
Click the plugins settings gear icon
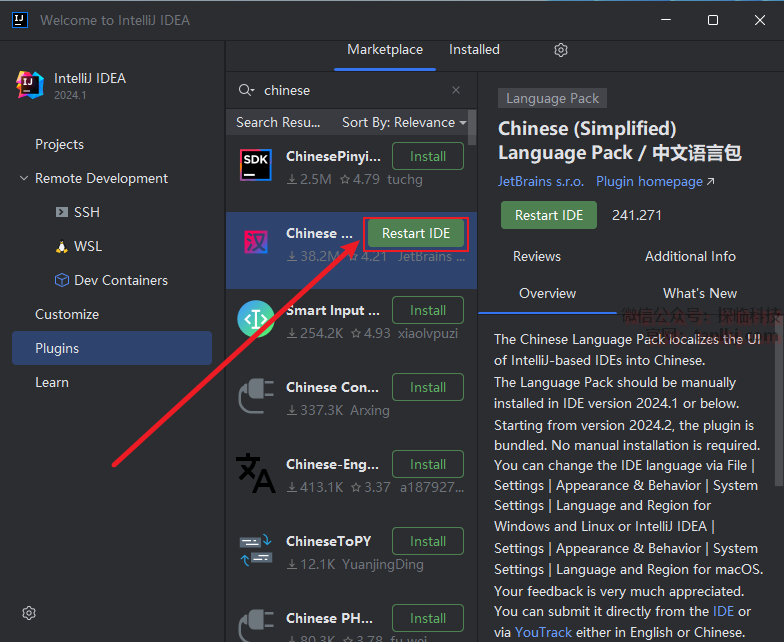pos(561,50)
